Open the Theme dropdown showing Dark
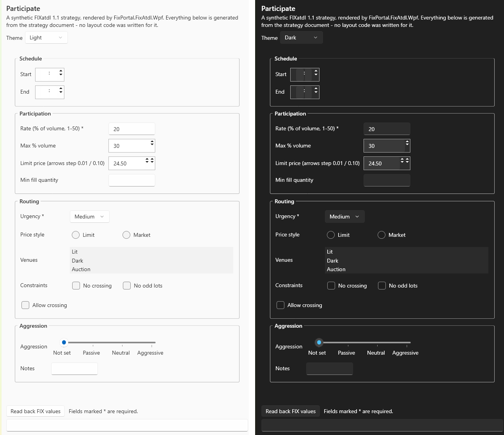Image resolution: width=504 pixels, height=435 pixels. pyautogui.click(x=301, y=37)
